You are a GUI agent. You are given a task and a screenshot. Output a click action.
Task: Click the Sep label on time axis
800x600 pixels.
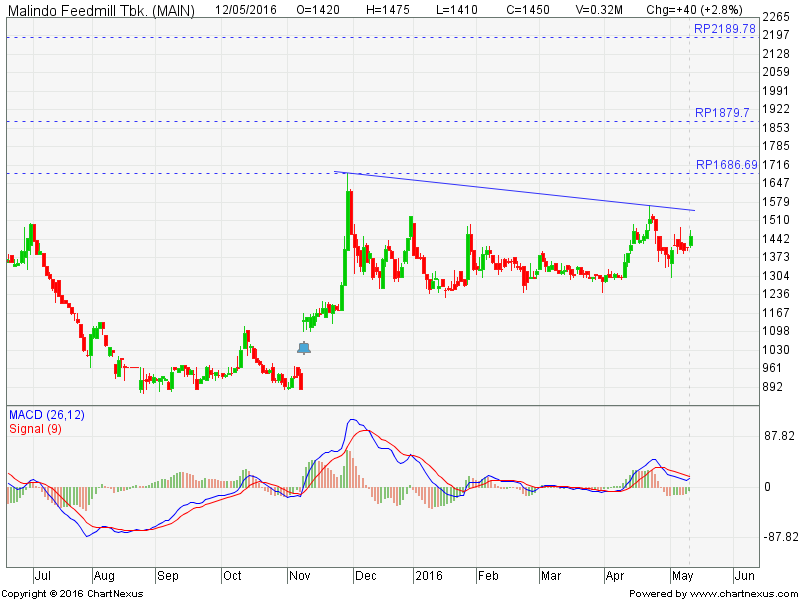coord(168,576)
